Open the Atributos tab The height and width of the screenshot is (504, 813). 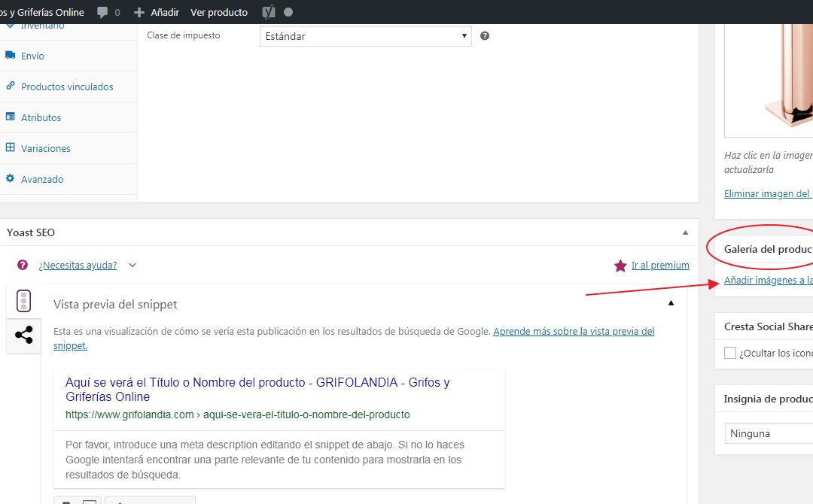click(x=69, y=117)
